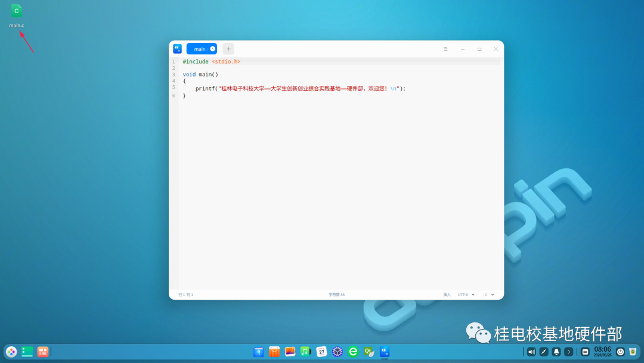The width and height of the screenshot is (644, 363).
Task: Open the main.c desktop file icon
Action: 17,11
